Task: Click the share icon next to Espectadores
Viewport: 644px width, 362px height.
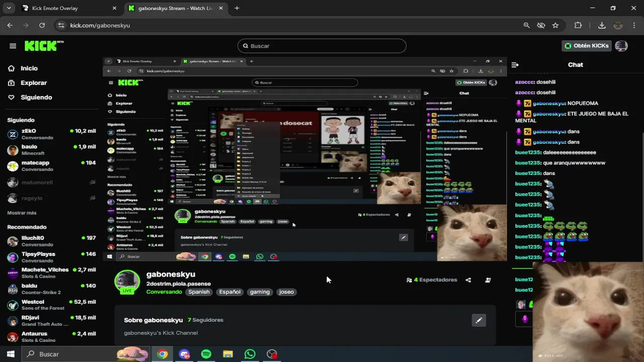Action: [468, 280]
